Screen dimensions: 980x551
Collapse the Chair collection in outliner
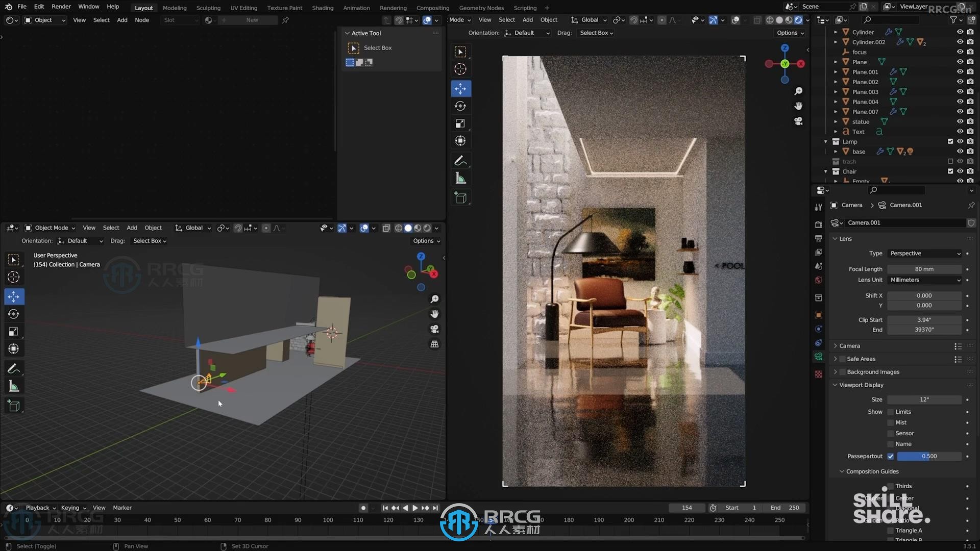tap(825, 171)
